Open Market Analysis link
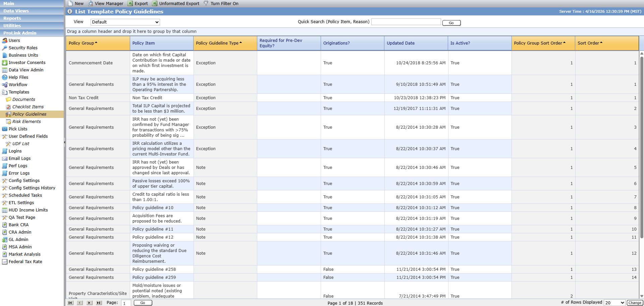644x306 pixels. coord(24,254)
